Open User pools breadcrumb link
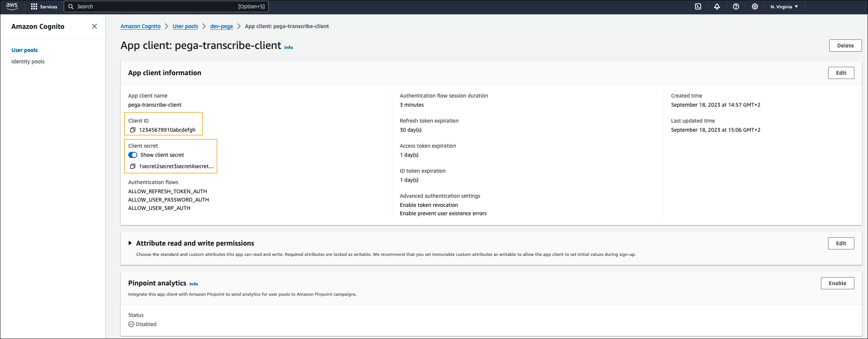Screen dimensions: 868x339 coord(186,26)
